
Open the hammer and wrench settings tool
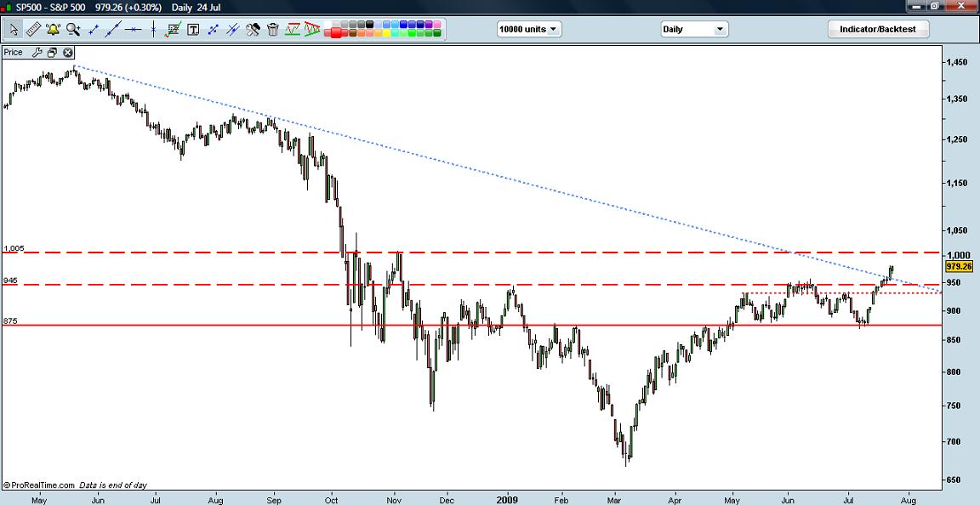(253, 29)
